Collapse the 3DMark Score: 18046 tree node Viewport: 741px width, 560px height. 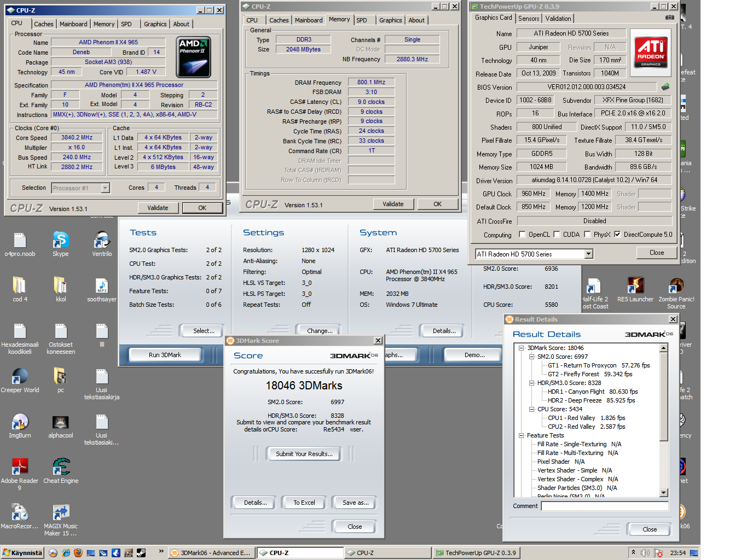(x=521, y=348)
